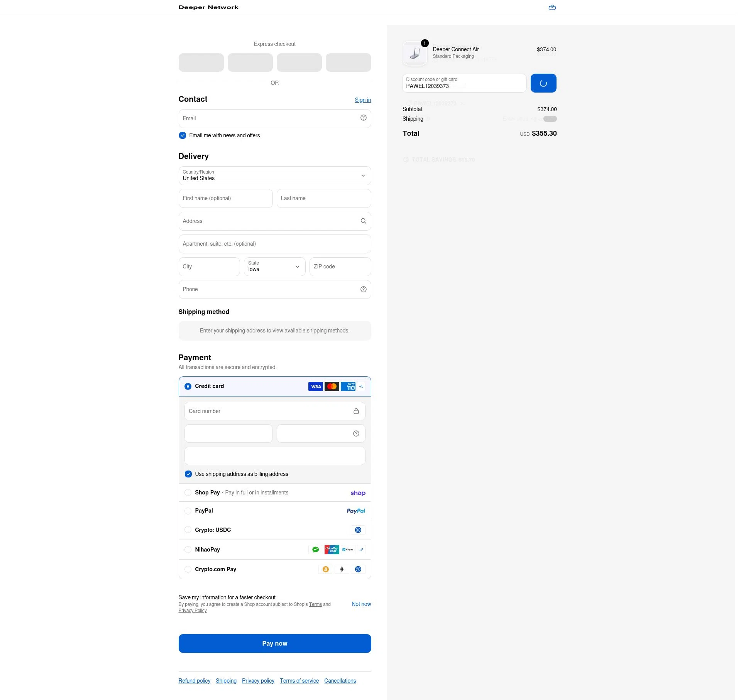This screenshot has width=741, height=700.
Task: Focus the City input field
Action: [209, 267]
